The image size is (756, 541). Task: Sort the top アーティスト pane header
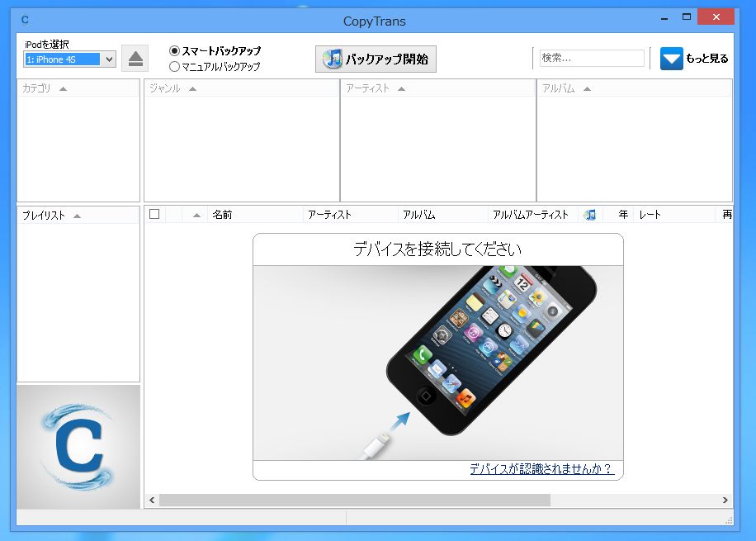(437, 88)
